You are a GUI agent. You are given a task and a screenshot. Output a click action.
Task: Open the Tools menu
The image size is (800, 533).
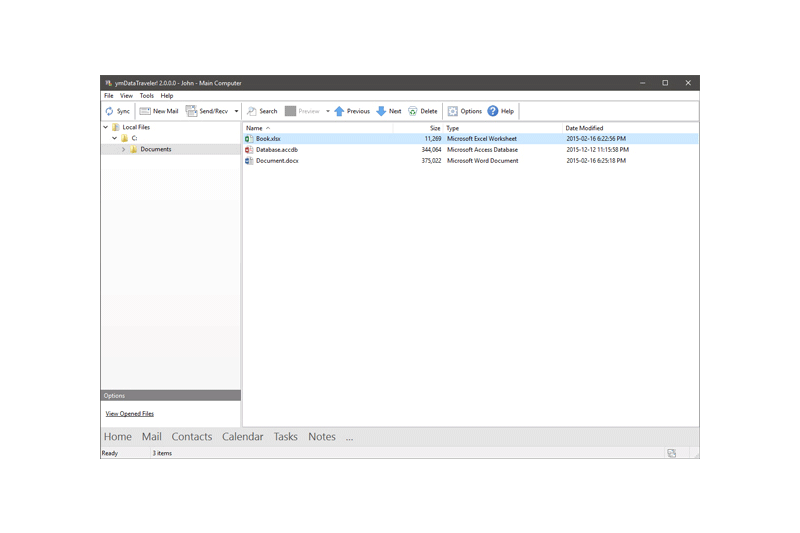tap(146, 96)
